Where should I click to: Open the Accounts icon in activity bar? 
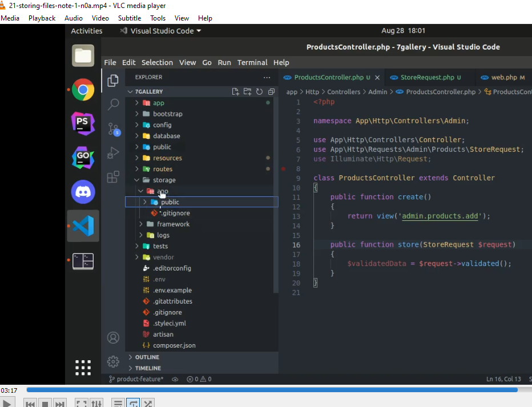click(x=113, y=337)
